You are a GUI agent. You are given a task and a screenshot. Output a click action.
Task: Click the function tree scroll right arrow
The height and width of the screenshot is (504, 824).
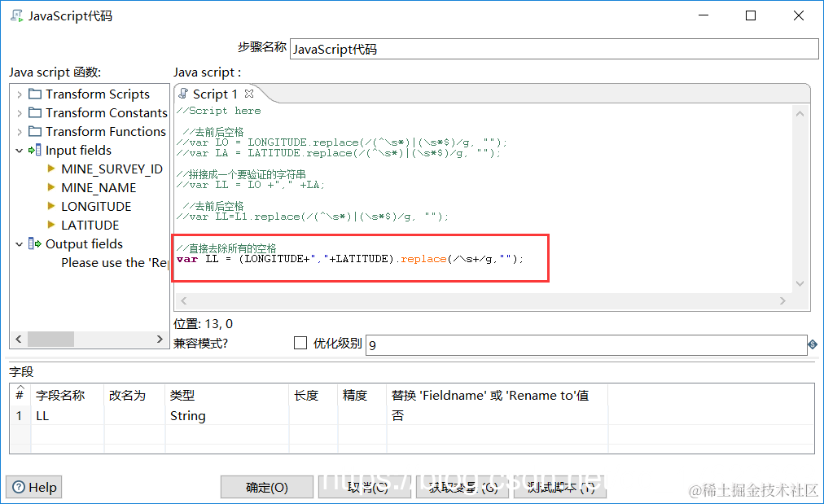pyautogui.click(x=160, y=339)
